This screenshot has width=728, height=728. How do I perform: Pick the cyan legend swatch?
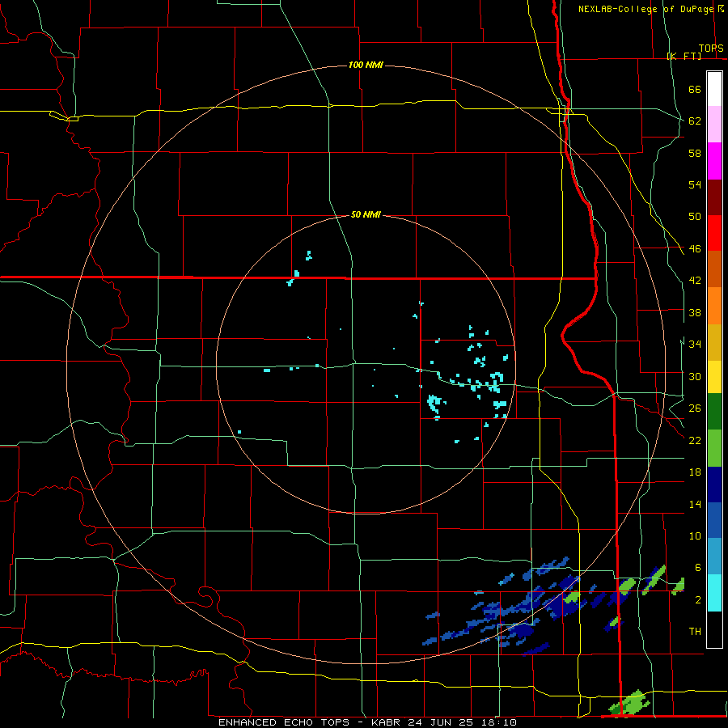coord(714,593)
